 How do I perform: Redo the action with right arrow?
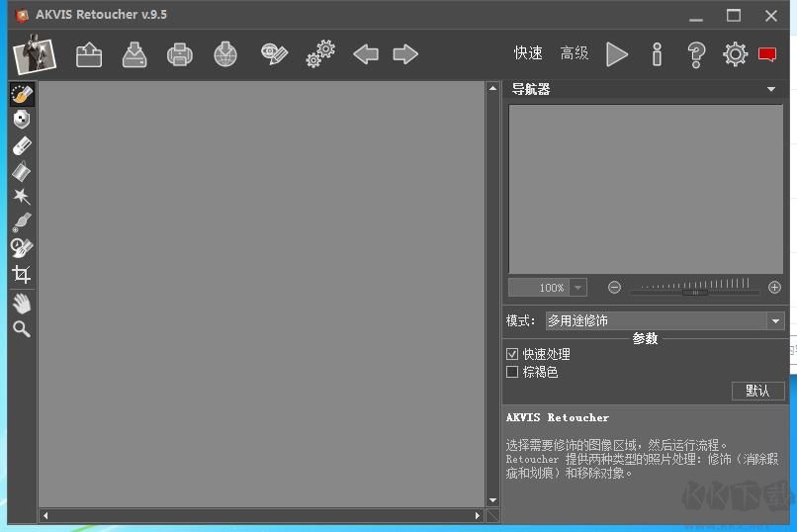click(405, 54)
